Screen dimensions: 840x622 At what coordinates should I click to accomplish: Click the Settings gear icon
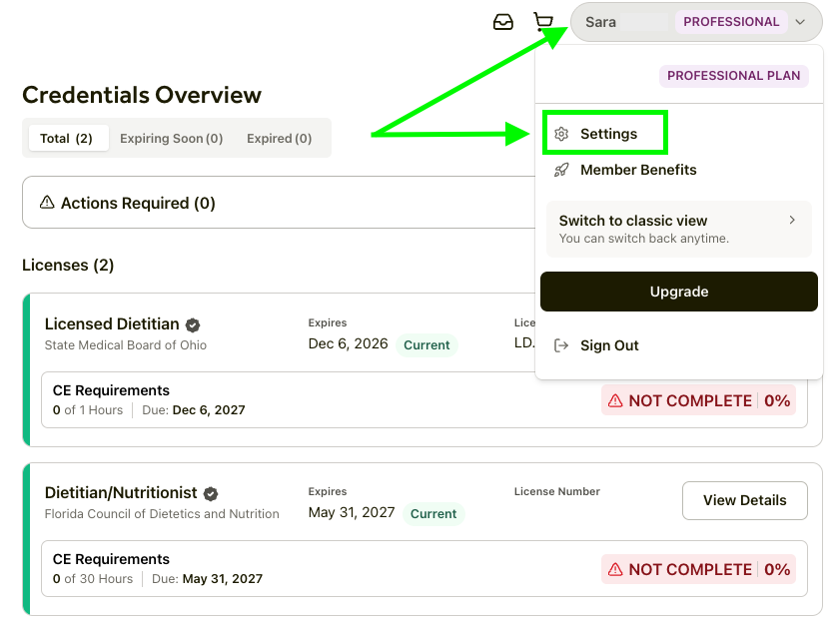[x=561, y=134]
